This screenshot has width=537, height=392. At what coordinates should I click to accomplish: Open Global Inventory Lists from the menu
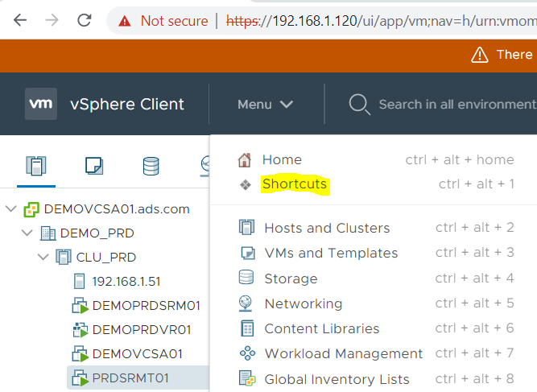tap(337, 379)
